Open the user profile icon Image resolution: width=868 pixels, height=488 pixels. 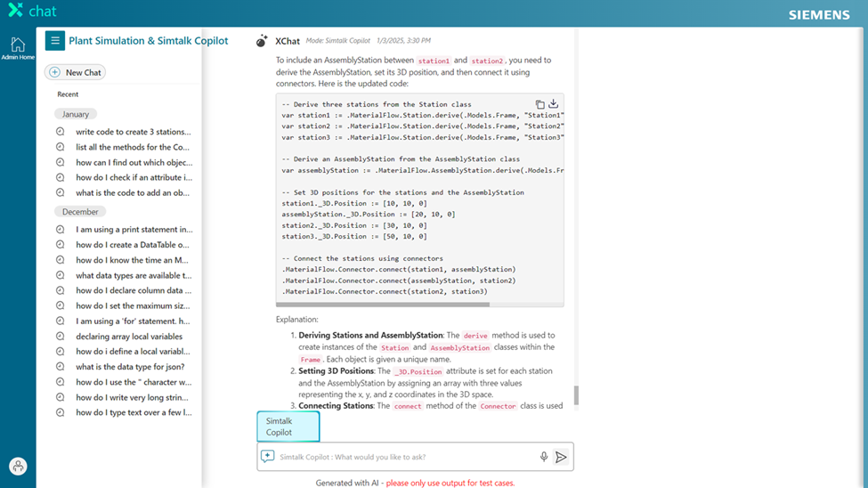click(x=18, y=466)
